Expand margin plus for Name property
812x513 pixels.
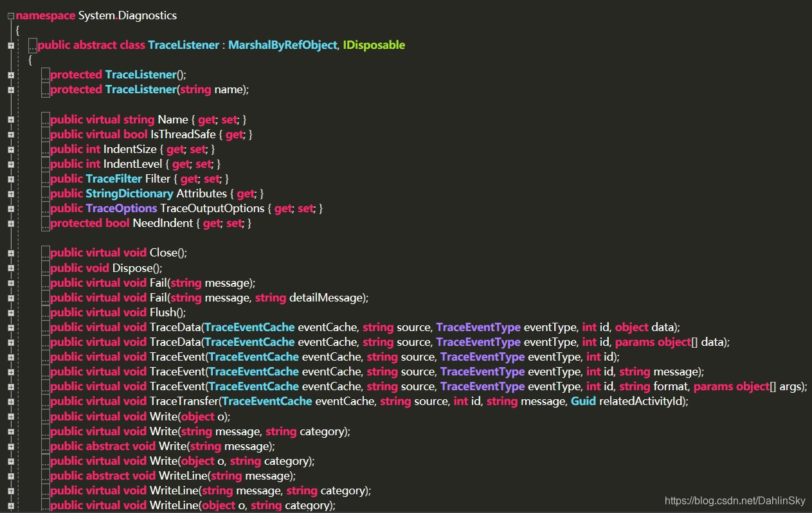11,120
